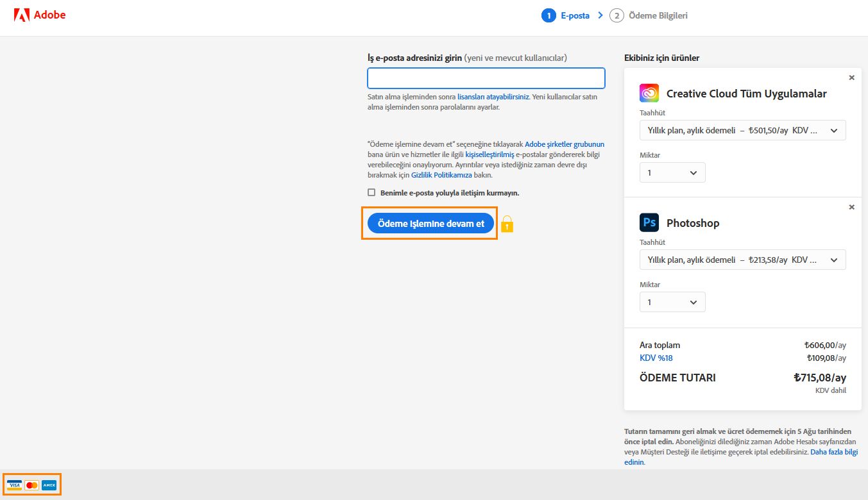Click the 'Ara toplam' label
Viewport: 868px width, 500px height.
[660, 345]
